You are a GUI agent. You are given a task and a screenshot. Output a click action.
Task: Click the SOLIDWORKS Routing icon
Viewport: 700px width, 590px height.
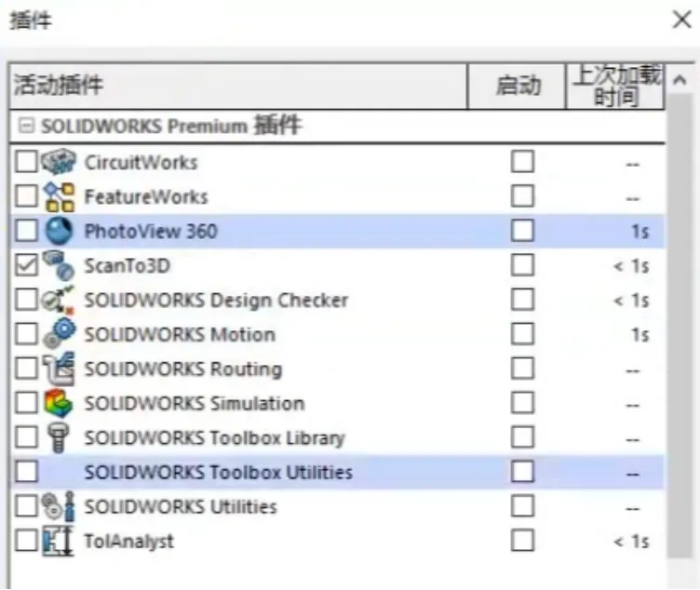pos(59,369)
